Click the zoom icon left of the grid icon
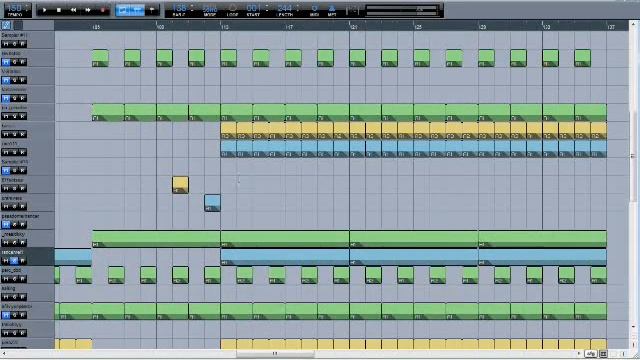The height and width of the screenshot is (360, 640). tap(591, 353)
